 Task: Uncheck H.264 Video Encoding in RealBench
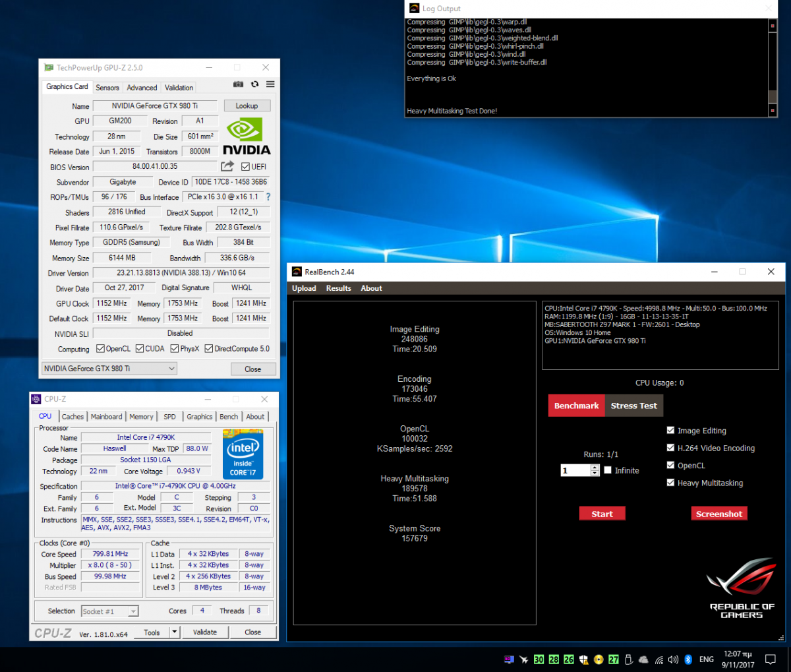(670, 447)
